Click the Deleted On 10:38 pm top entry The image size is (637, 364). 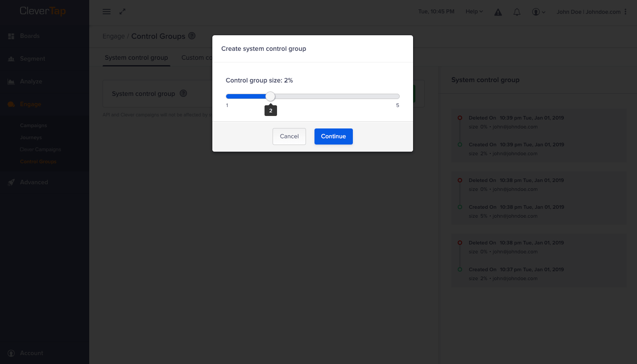tap(516, 181)
